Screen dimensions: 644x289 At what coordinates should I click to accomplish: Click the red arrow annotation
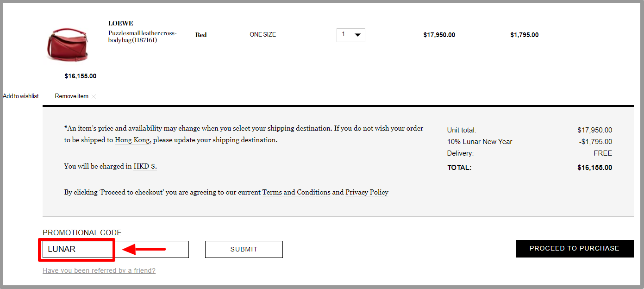coord(144,250)
